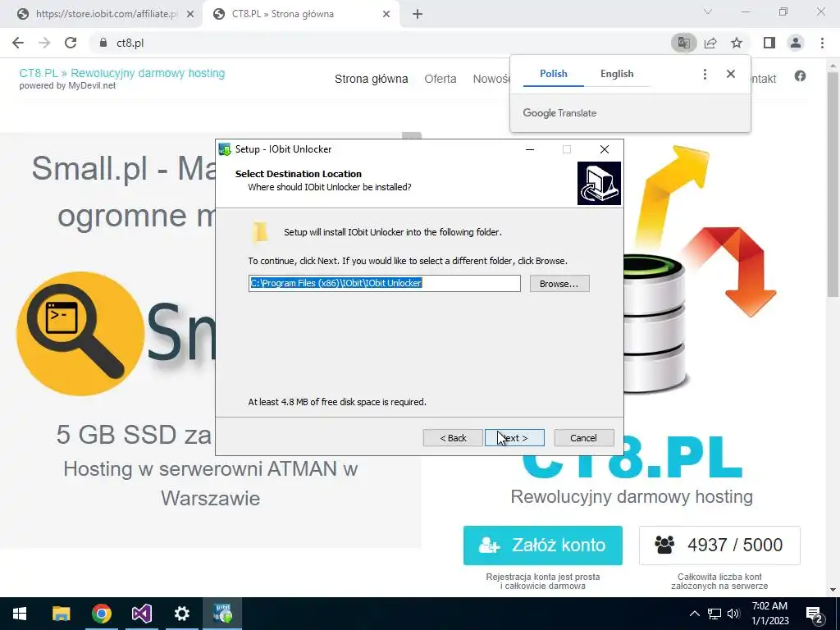840x630 pixels.
Task: Click the lock icon in the address bar
Action: [x=103, y=43]
